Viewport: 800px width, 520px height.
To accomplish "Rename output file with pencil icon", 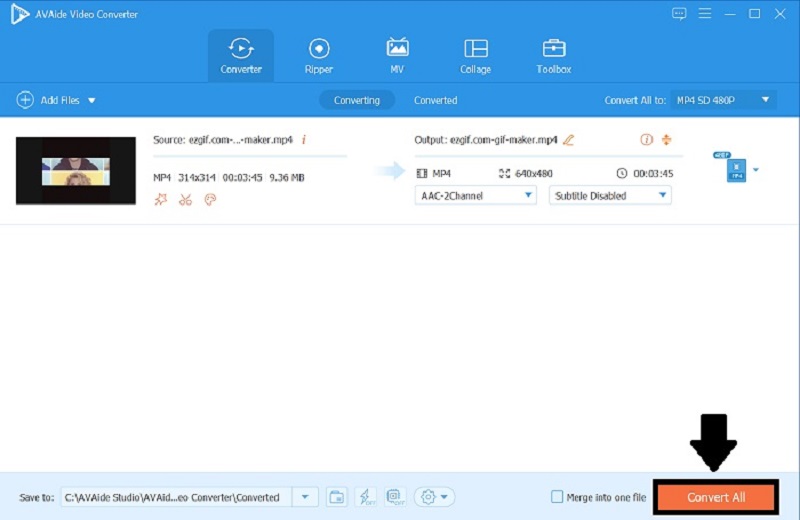I will [x=568, y=140].
